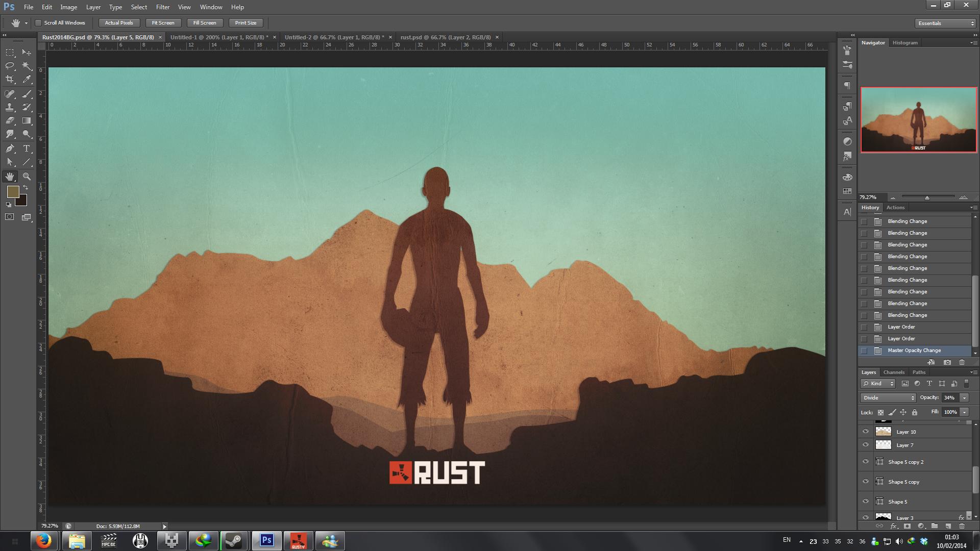Switch to the Actions tab
The height and width of the screenshot is (551, 980).
pos(895,208)
